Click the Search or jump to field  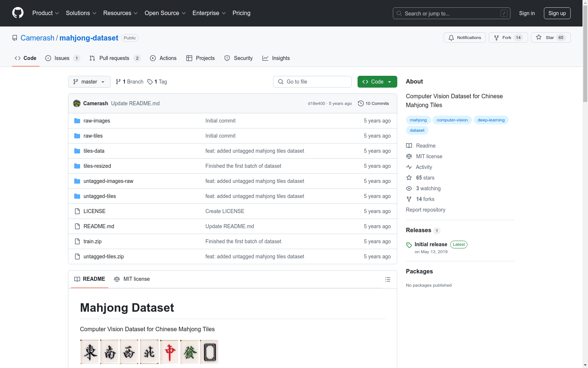(452, 13)
